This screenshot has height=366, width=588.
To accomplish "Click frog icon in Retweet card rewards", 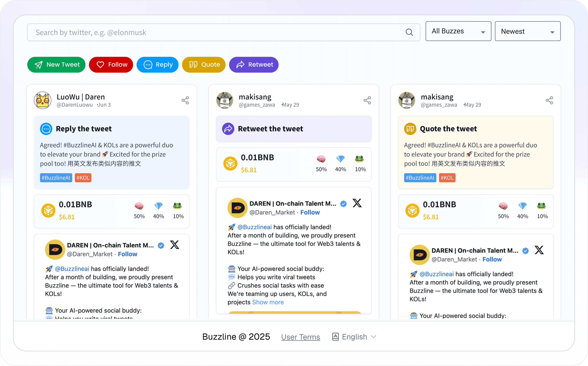I will 359,159.
